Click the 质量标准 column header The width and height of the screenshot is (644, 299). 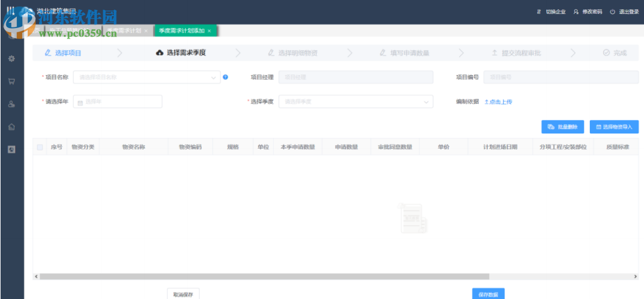click(x=617, y=147)
